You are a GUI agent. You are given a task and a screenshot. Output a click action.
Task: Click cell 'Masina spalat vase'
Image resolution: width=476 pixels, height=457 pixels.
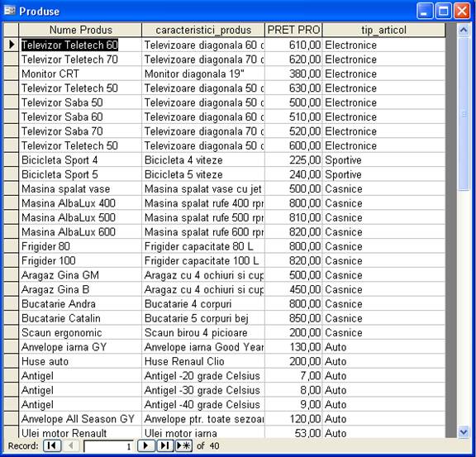coord(80,188)
